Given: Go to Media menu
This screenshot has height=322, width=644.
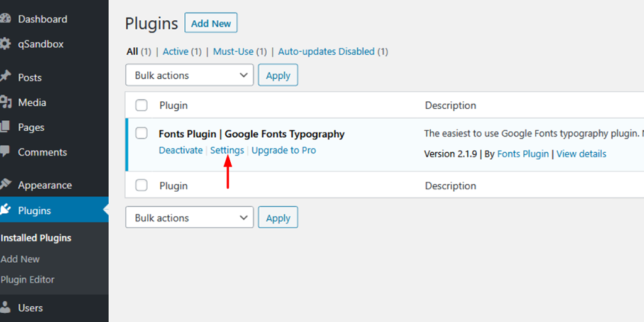Looking at the screenshot, I should click(x=32, y=103).
